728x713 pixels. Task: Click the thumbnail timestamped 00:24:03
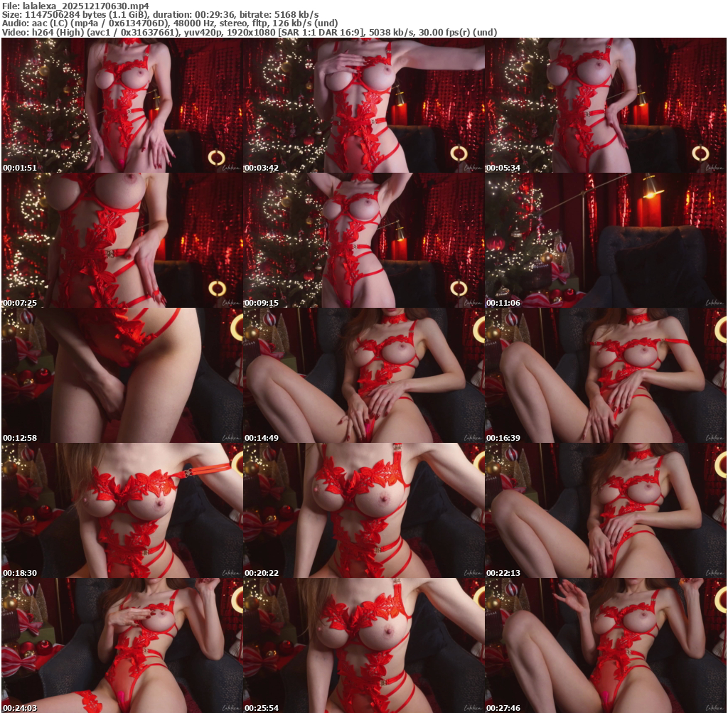click(122, 645)
